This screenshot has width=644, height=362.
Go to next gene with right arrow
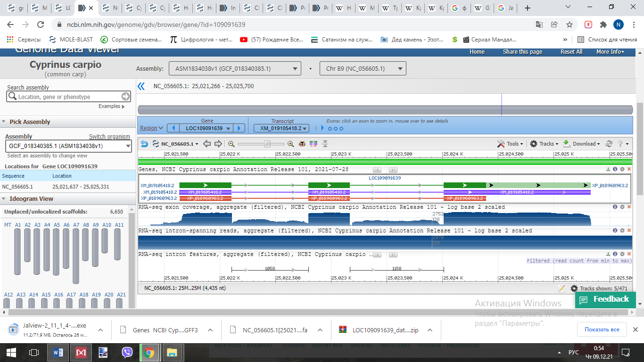tap(239, 128)
